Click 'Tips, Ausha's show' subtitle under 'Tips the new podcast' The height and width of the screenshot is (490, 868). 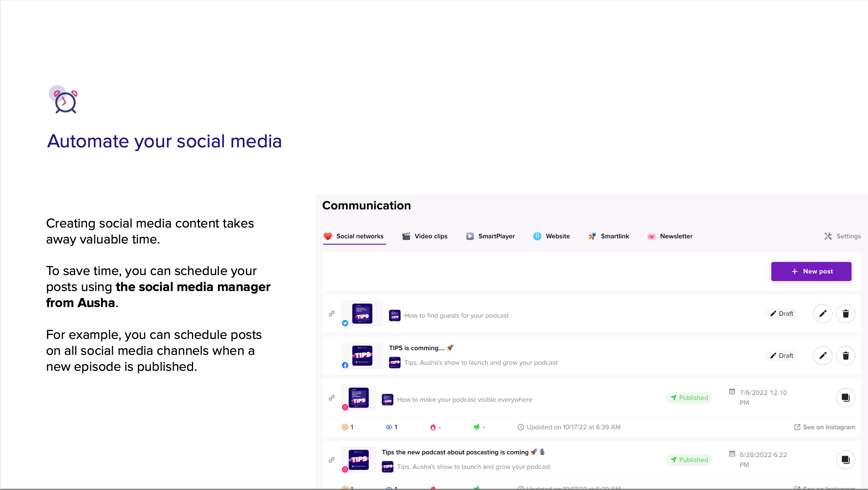[x=474, y=467]
